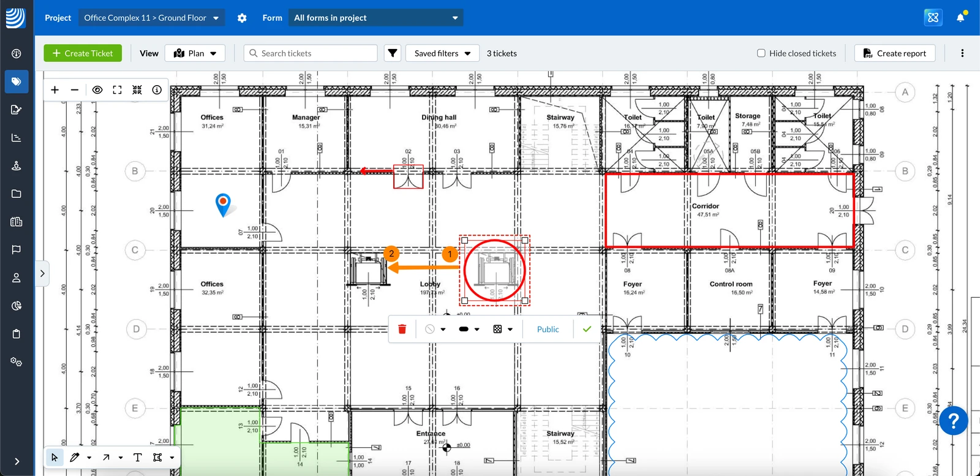
Task: Select the text annotation tool
Action: [x=137, y=457]
